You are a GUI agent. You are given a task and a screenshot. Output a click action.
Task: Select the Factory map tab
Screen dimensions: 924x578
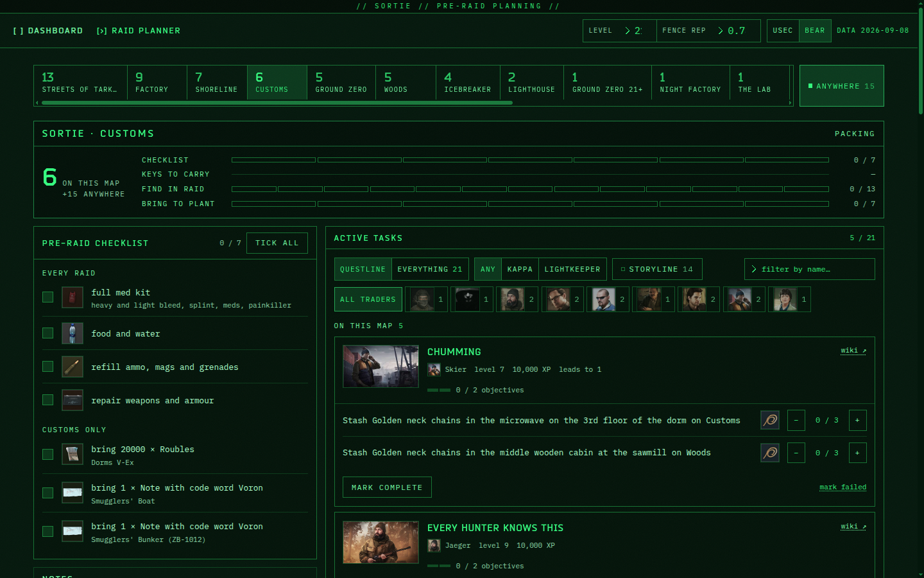coord(157,82)
